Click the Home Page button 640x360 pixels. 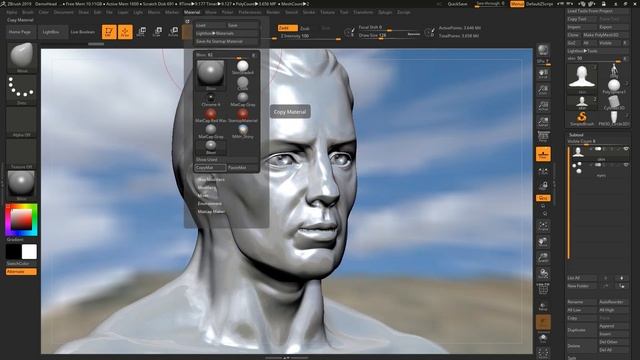[21, 32]
